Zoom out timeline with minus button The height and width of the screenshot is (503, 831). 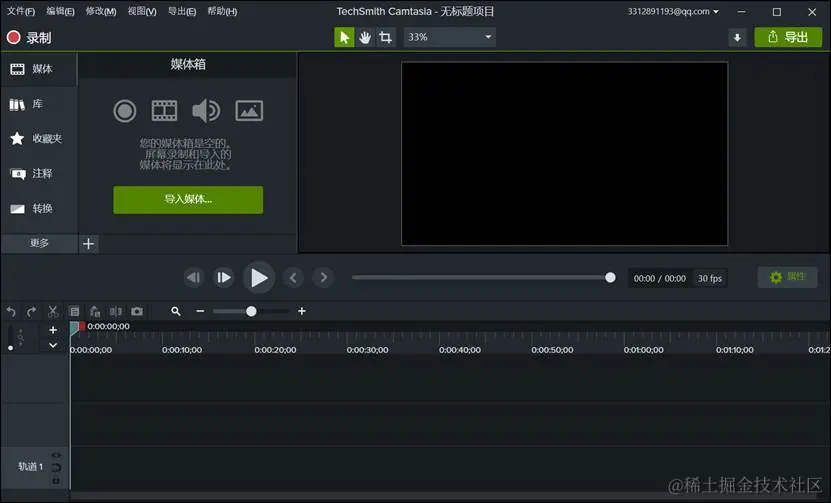click(x=200, y=311)
